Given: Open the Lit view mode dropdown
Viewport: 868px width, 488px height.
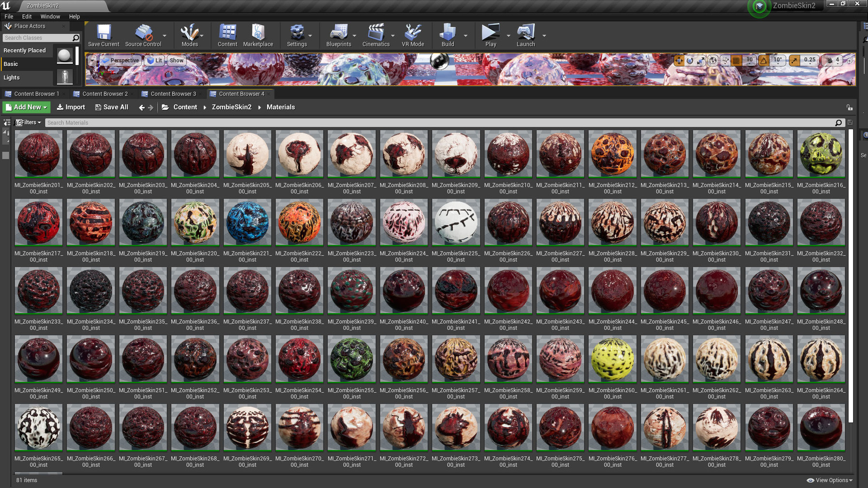Looking at the screenshot, I should click(155, 60).
